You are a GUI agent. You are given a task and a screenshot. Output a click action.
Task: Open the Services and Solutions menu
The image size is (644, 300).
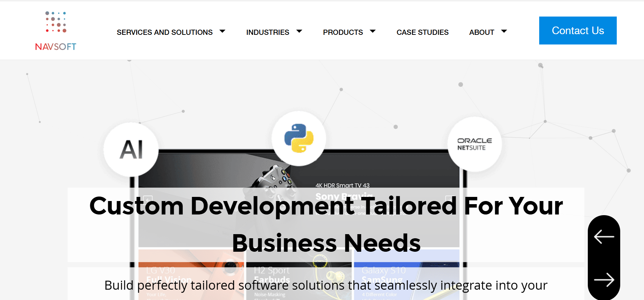point(164,32)
